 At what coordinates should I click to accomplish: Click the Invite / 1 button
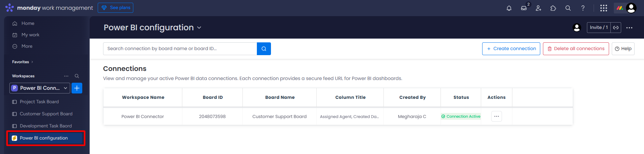[599, 28]
